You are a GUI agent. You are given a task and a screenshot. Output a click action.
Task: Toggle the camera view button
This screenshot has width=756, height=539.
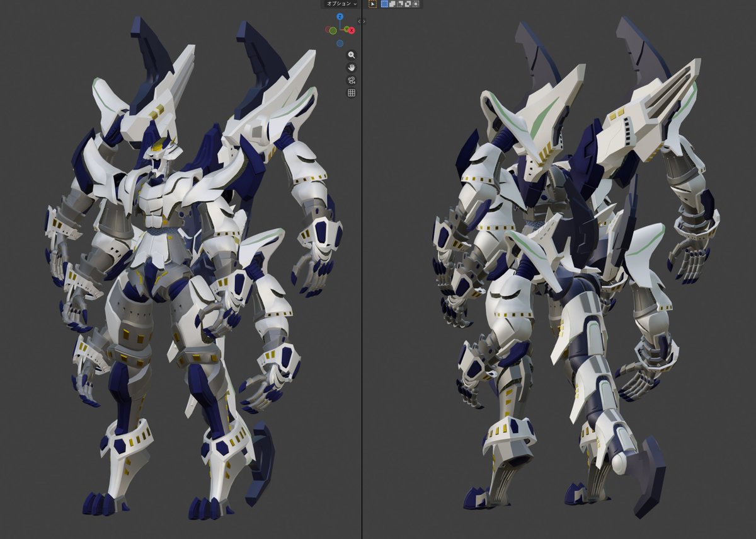352,80
